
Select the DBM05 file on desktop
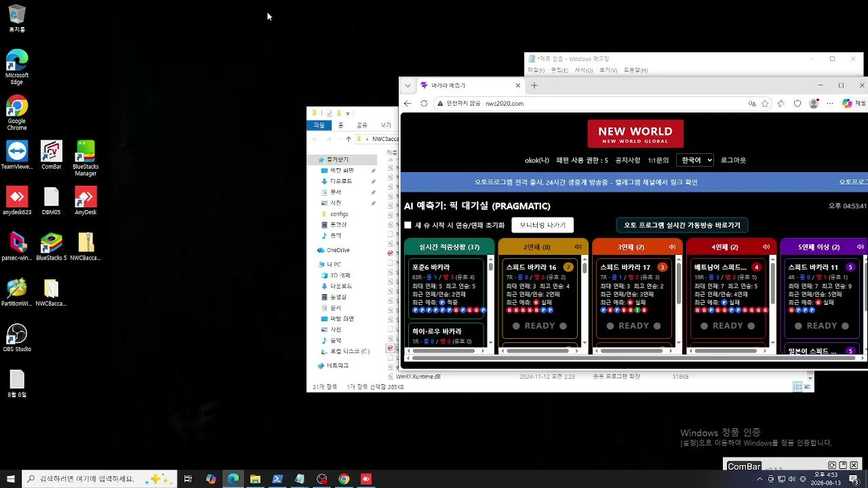pos(52,201)
